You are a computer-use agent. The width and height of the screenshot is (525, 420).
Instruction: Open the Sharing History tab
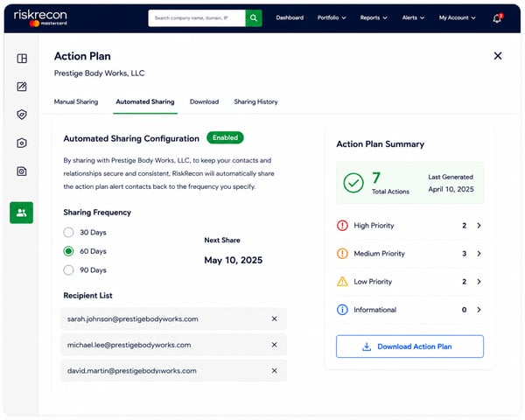(255, 101)
